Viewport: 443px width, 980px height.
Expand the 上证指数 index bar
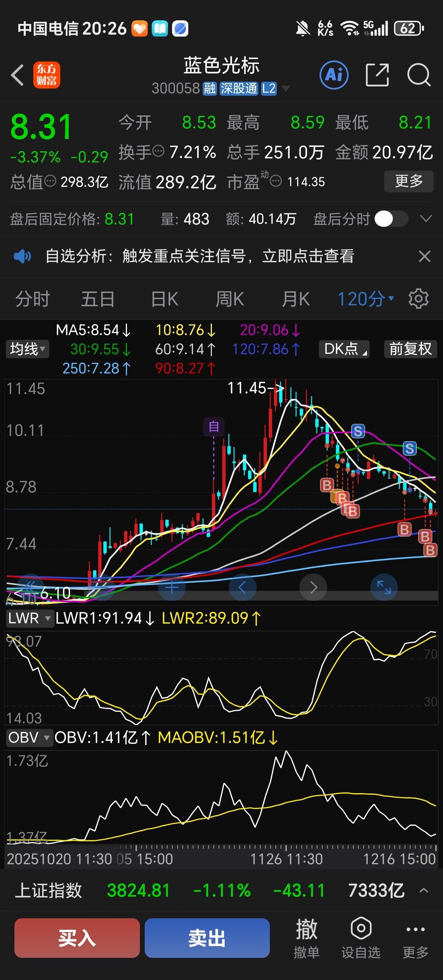(x=424, y=891)
